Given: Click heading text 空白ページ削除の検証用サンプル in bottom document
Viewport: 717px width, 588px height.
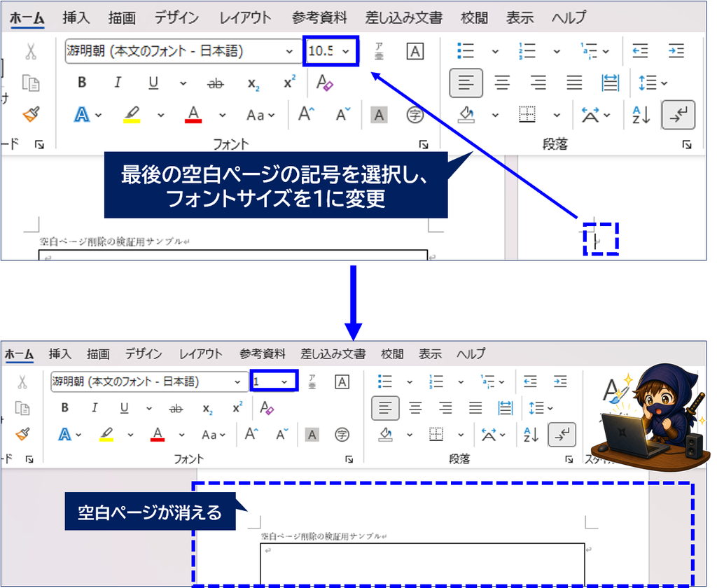Looking at the screenshot, I should pos(321,536).
